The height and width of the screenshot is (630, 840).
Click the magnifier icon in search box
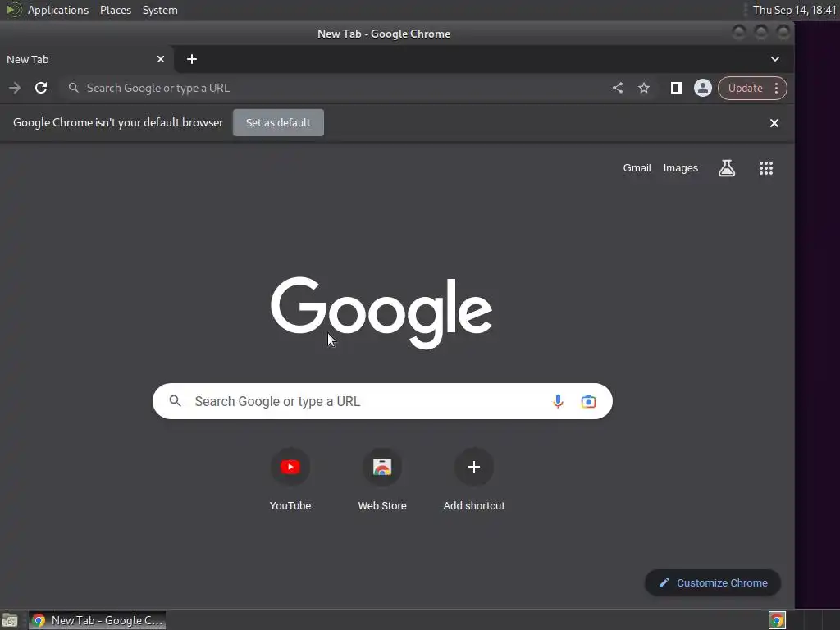(x=176, y=400)
